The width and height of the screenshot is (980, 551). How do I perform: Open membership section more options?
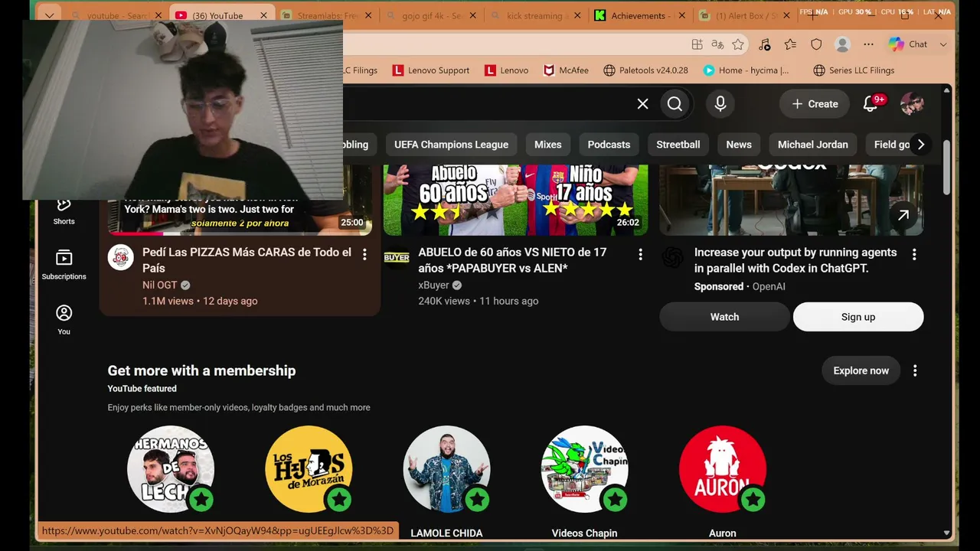click(x=915, y=370)
